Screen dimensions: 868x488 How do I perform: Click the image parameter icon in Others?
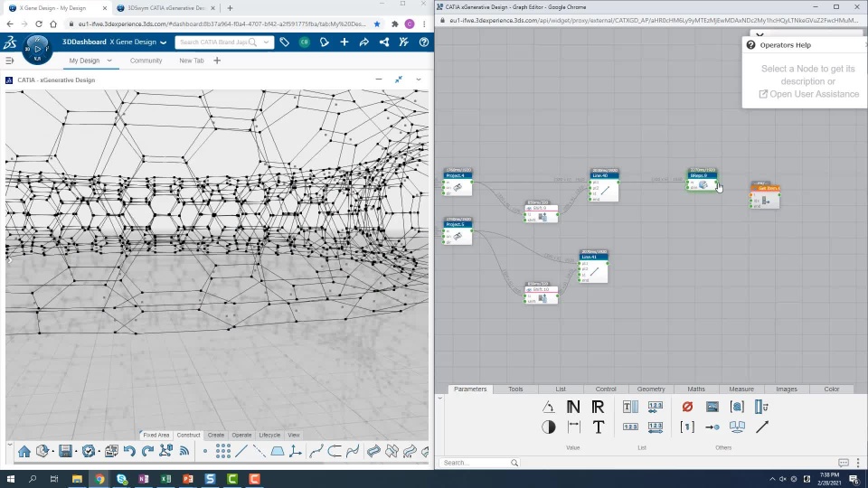(712, 407)
